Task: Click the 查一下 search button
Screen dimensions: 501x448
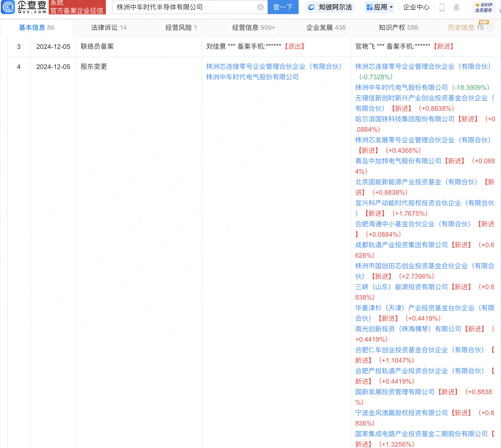Action: (283, 7)
